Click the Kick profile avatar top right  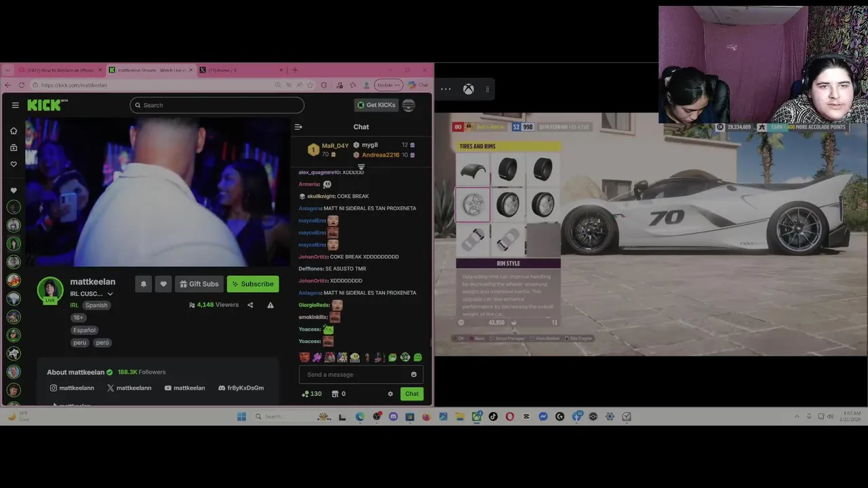click(x=408, y=105)
